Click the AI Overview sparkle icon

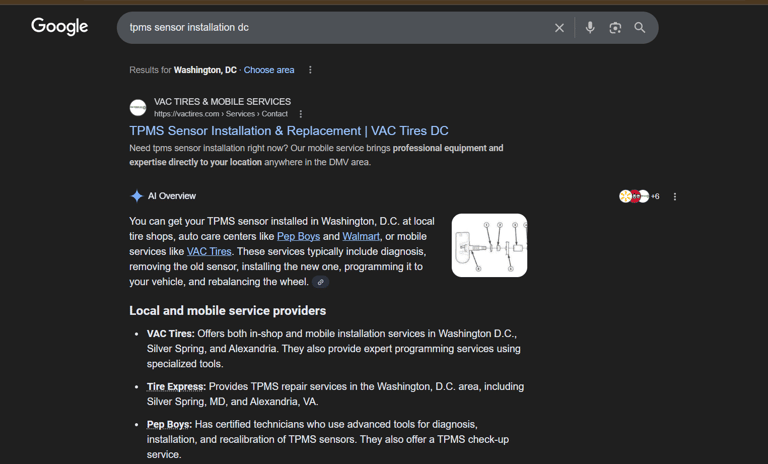coord(137,196)
